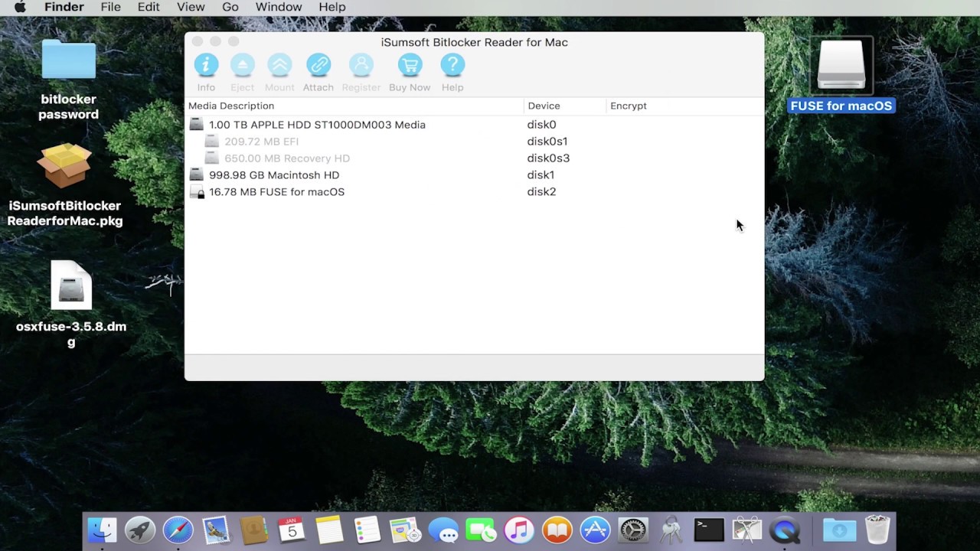Open Terminal from the Dock
The width and height of the screenshot is (980, 551).
(709, 530)
